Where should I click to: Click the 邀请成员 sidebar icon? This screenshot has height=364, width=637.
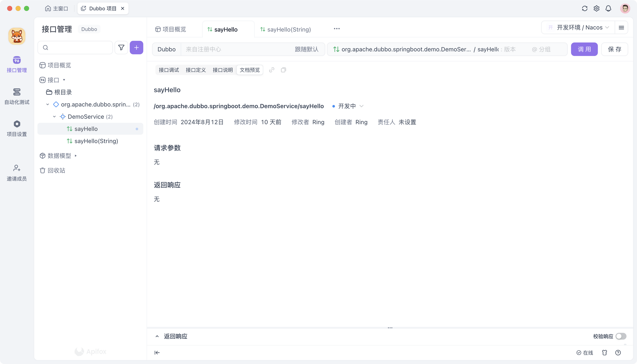(x=17, y=172)
